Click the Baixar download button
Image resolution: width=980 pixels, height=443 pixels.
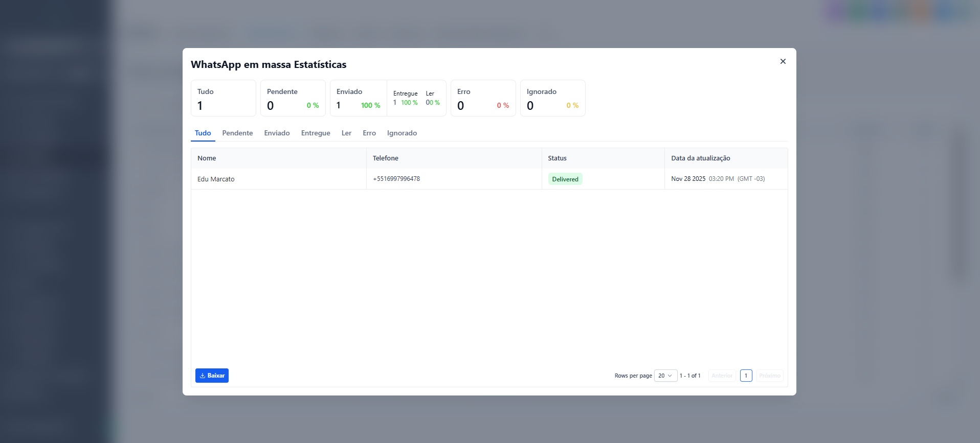tap(212, 376)
